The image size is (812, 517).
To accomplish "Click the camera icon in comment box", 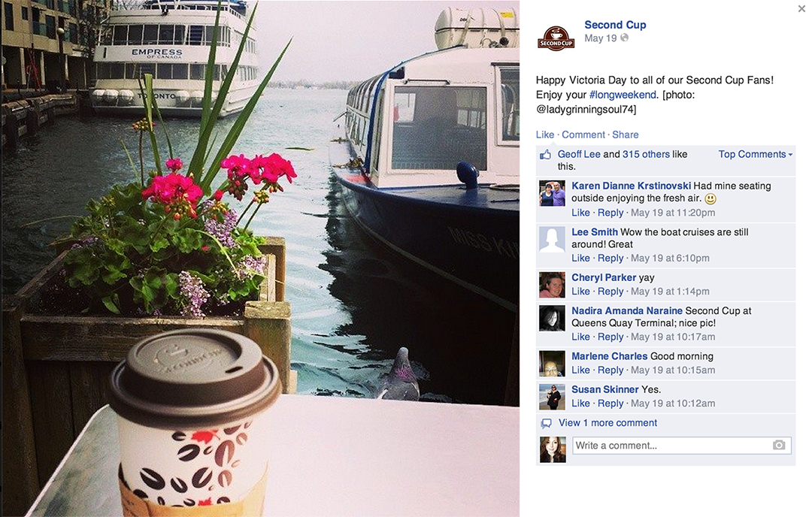I will [779, 445].
